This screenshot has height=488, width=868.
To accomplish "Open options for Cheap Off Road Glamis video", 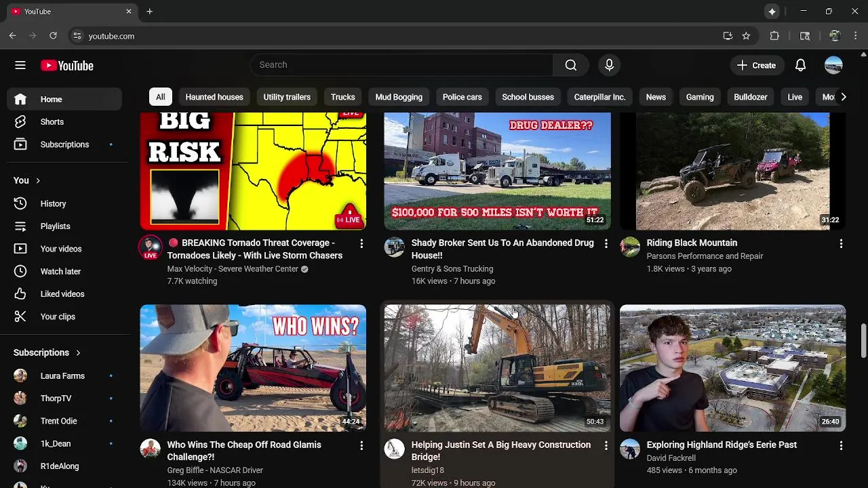I will (361, 445).
